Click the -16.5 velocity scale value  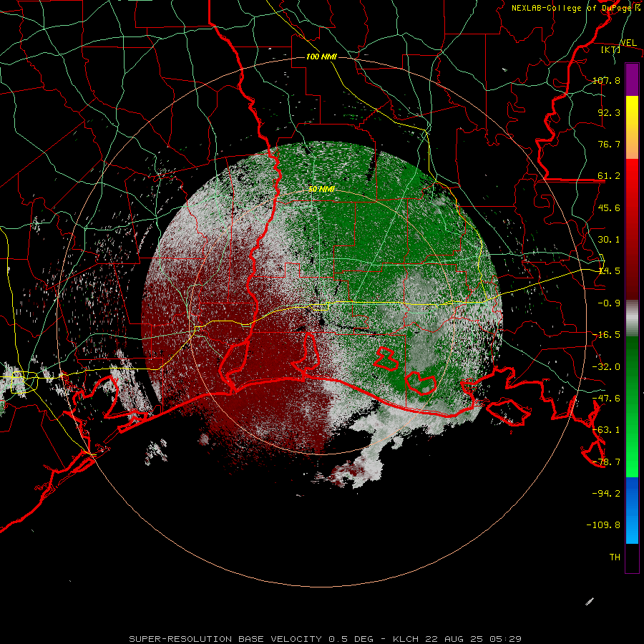point(606,334)
